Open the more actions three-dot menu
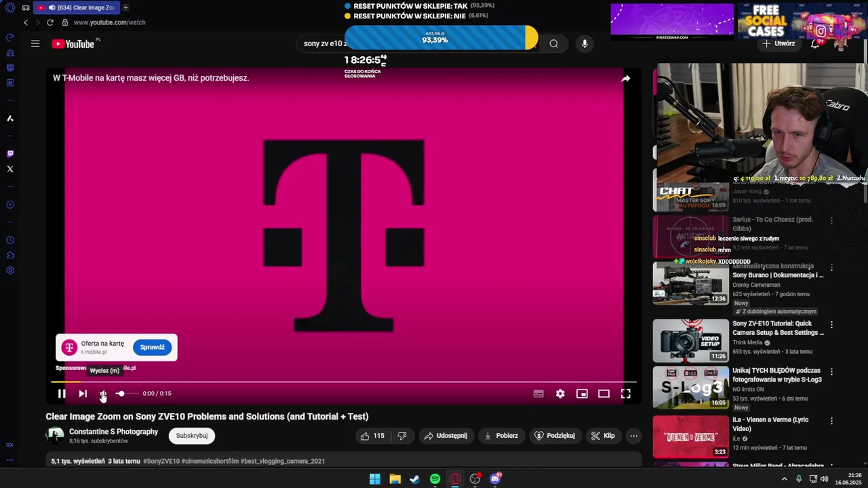Image resolution: width=868 pixels, height=488 pixels. point(633,436)
